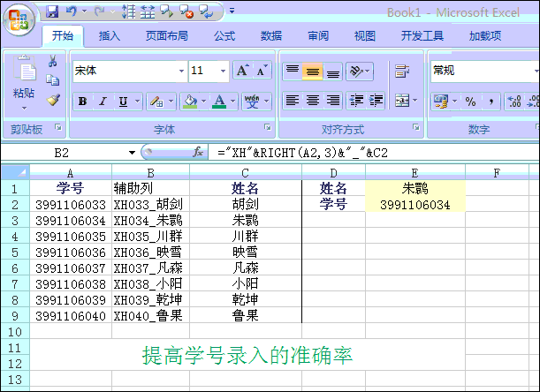
Task: Open the 加载项 tab
Action: click(485, 36)
